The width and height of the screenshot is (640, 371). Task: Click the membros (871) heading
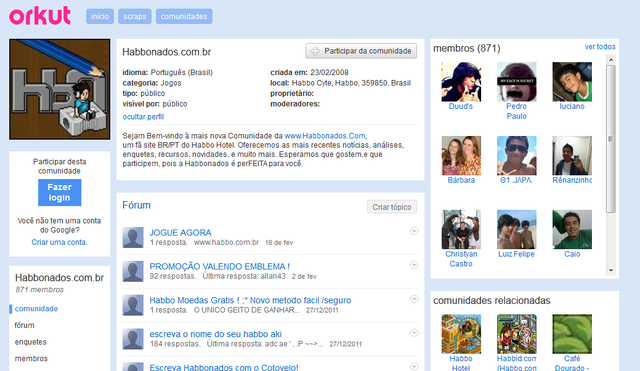coord(467,48)
